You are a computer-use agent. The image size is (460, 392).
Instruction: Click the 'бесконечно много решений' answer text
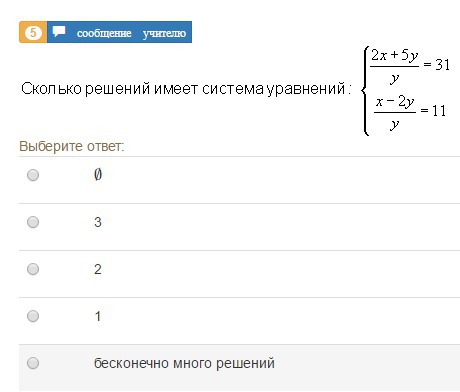pyautogui.click(x=184, y=363)
